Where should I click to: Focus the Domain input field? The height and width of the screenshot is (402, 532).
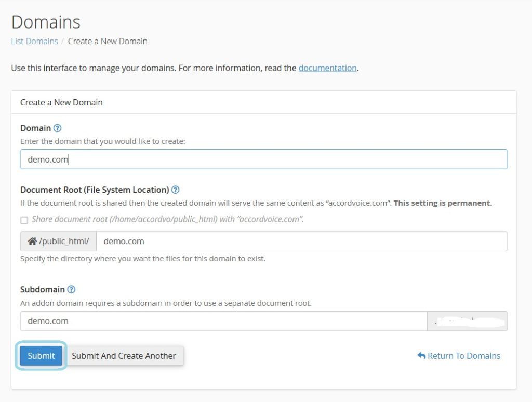pyautogui.click(x=263, y=159)
